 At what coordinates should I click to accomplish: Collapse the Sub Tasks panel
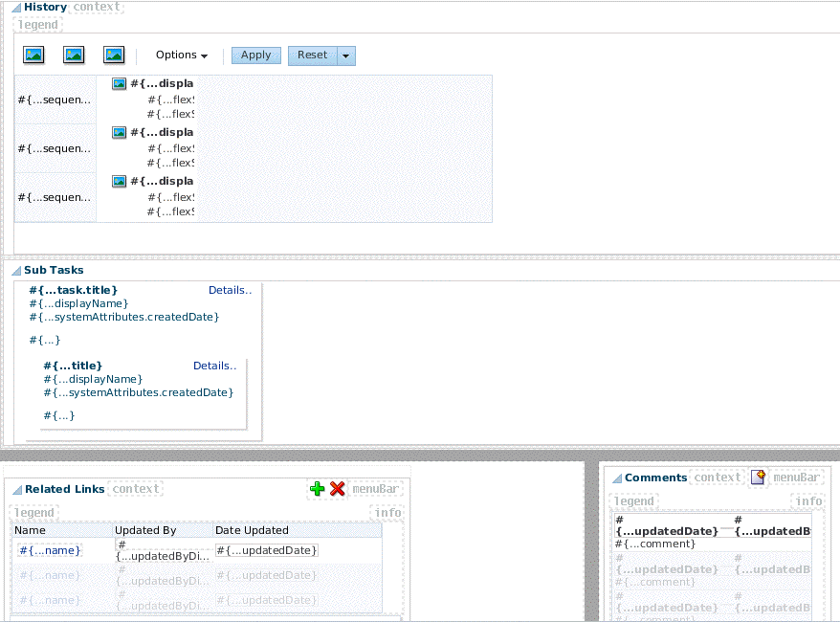16,271
